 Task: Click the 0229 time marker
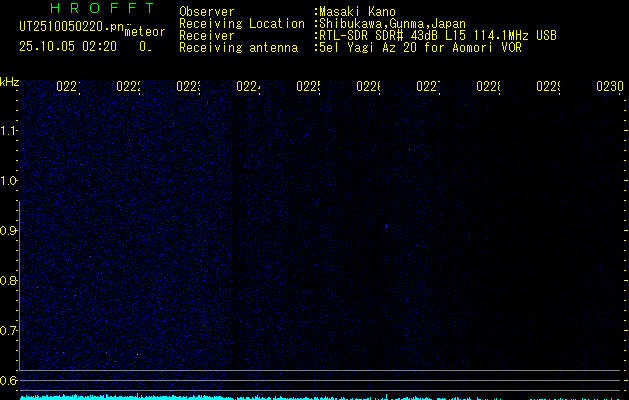pyautogui.click(x=548, y=86)
